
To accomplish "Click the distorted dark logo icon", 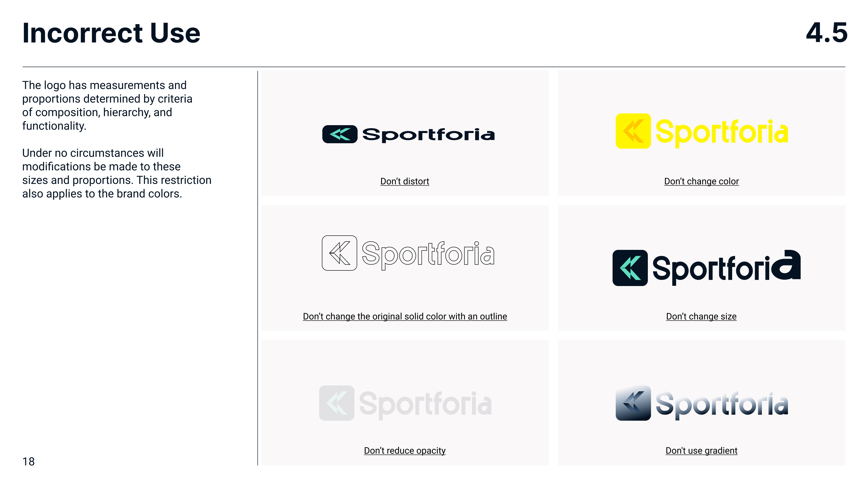I will pos(340,134).
